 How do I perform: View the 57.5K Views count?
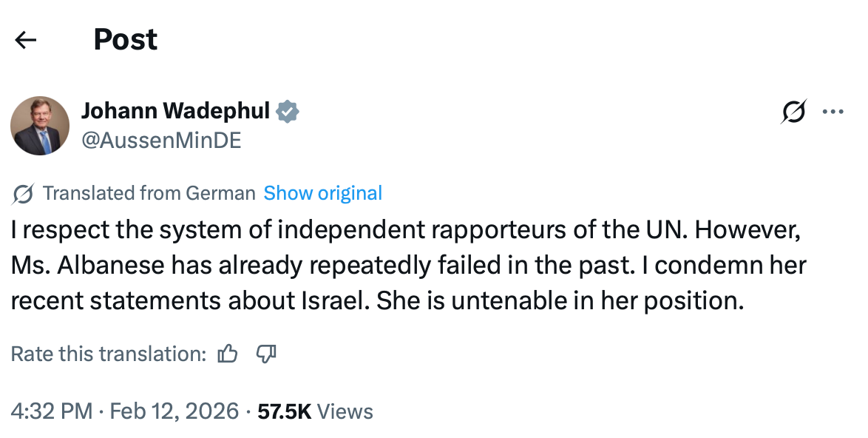tap(315, 411)
